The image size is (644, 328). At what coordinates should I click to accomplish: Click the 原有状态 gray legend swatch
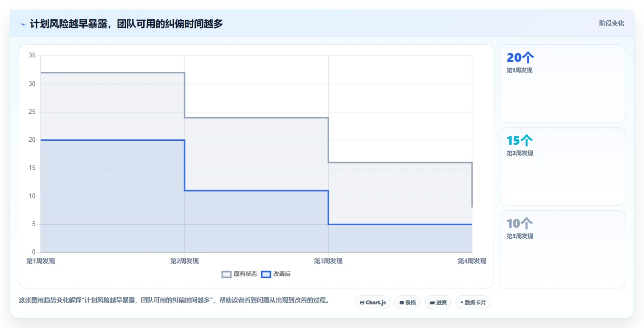tap(227, 274)
